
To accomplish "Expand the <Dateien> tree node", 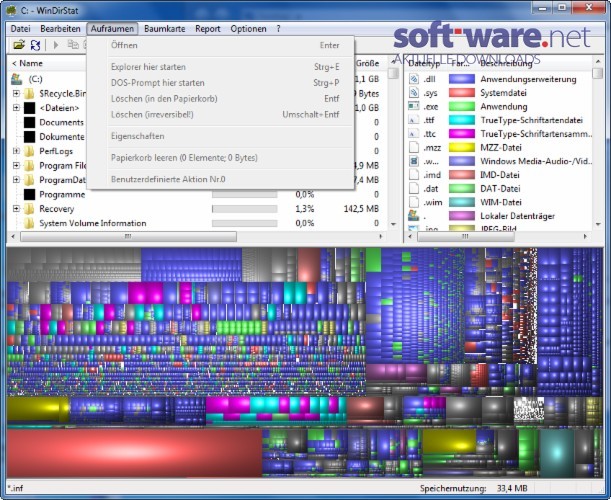I will [x=16, y=108].
